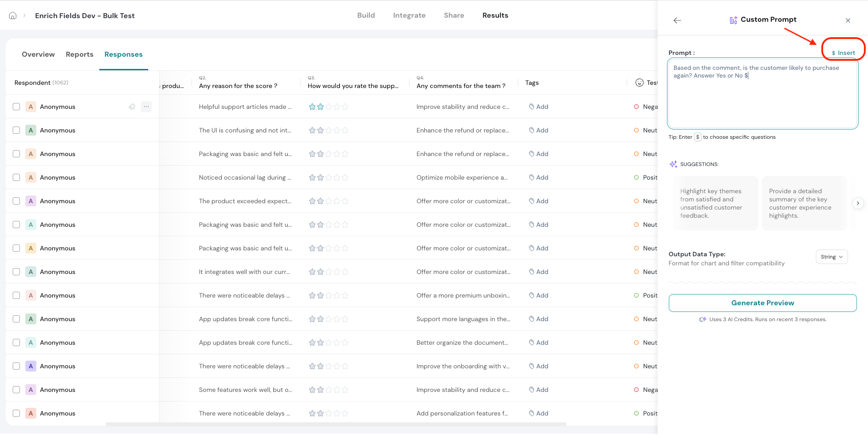
Task: Show next suggestions with the right chevron
Action: point(858,203)
